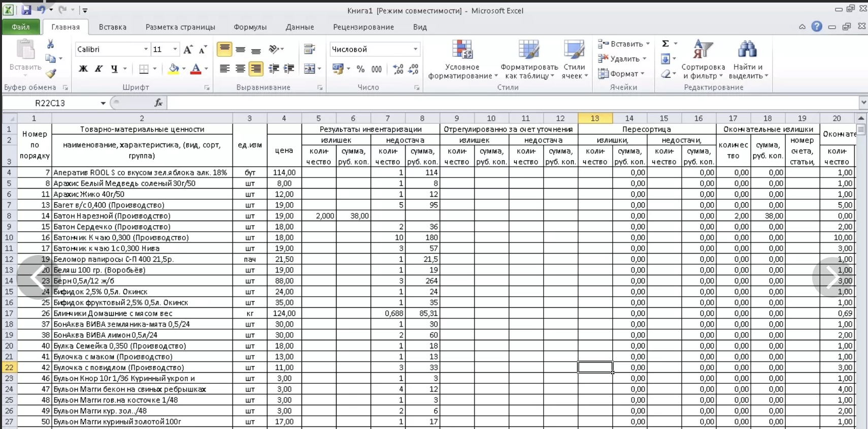Click the AutoSum sigma icon
The height and width of the screenshot is (429, 868).
pos(665,44)
